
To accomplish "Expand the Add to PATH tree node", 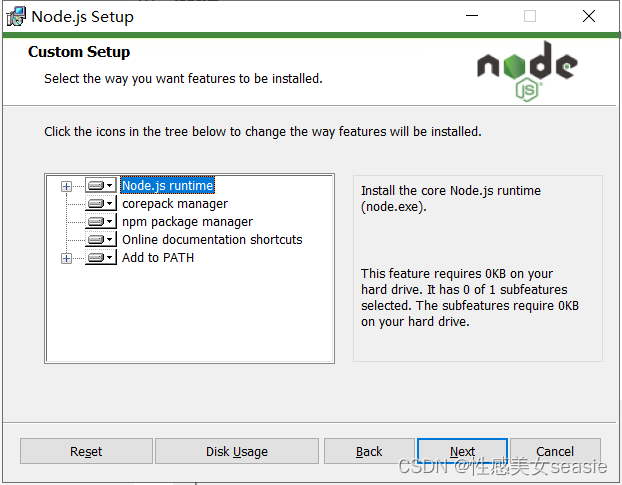I will pos(67,258).
